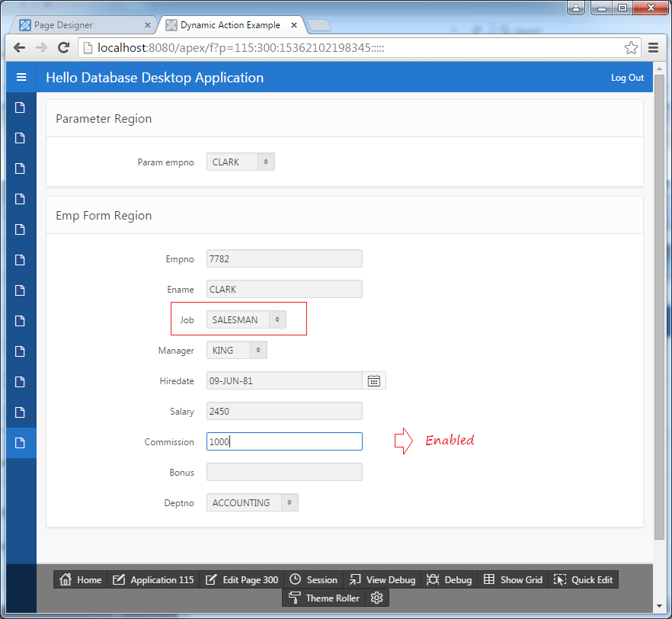672x619 pixels.
Task: Open Deptno dropdown showing ACCOUNTING
Action: (x=252, y=502)
